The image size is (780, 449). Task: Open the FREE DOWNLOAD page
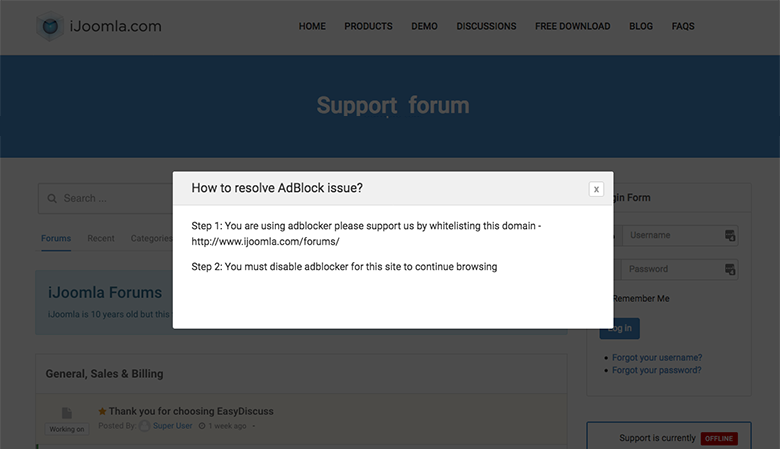[x=572, y=26]
